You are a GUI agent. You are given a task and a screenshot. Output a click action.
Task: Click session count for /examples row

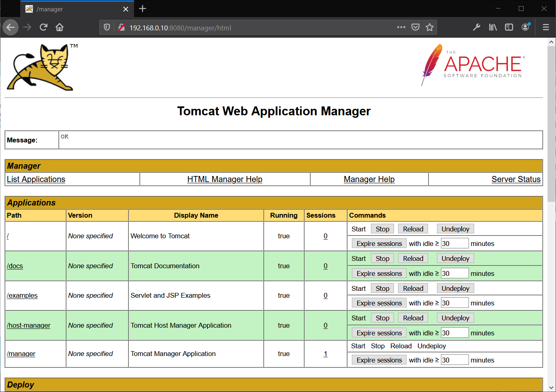(326, 295)
